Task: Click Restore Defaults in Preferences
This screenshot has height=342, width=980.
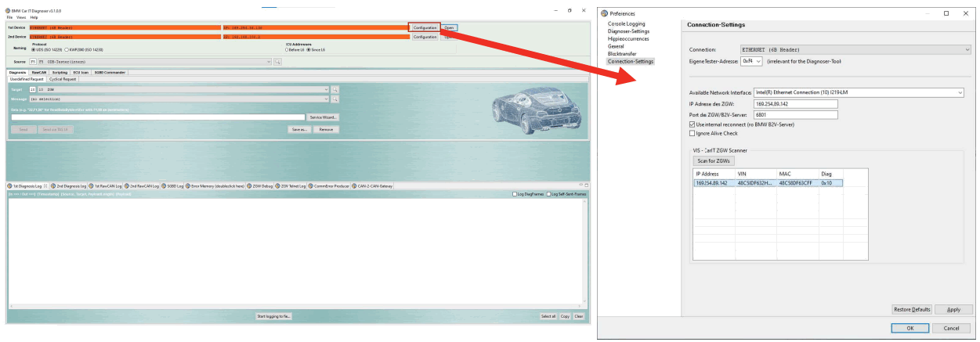Action: [x=912, y=309]
